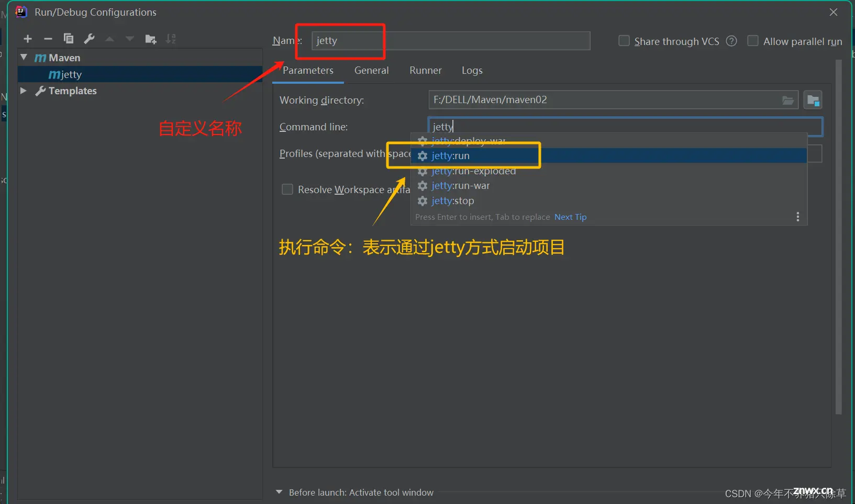The image size is (855, 504).
Task: Choose jetty:stop suggestion
Action: point(609,201)
